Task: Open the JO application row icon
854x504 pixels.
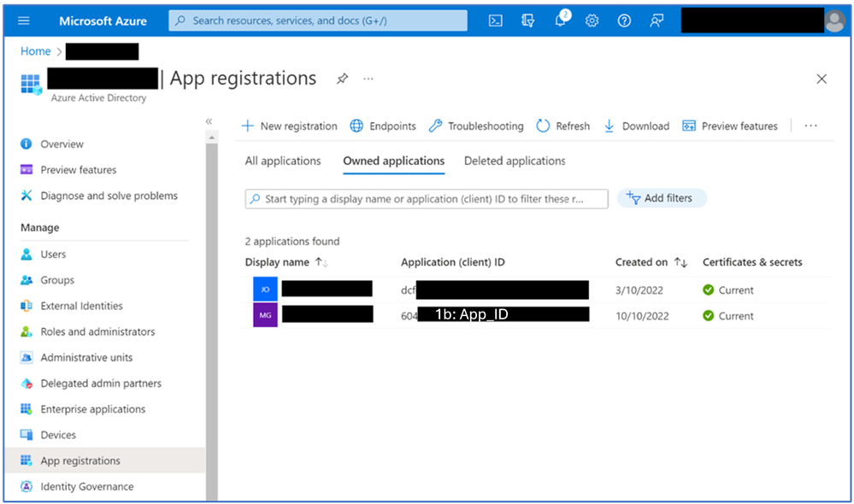Action: click(x=265, y=290)
